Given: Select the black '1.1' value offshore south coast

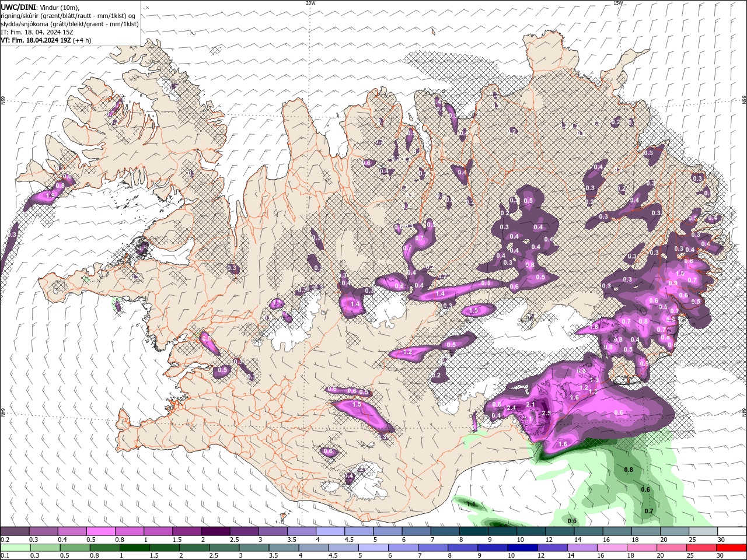Looking at the screenshot, I should pos(472,504).
